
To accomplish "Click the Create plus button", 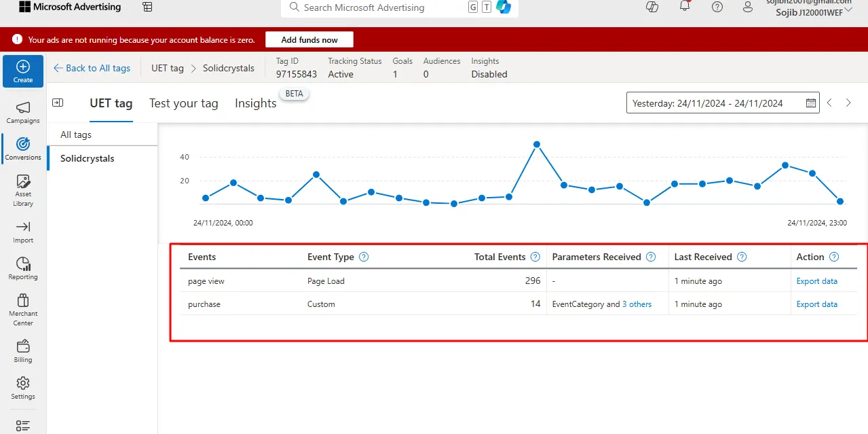I will click(23, 71).
